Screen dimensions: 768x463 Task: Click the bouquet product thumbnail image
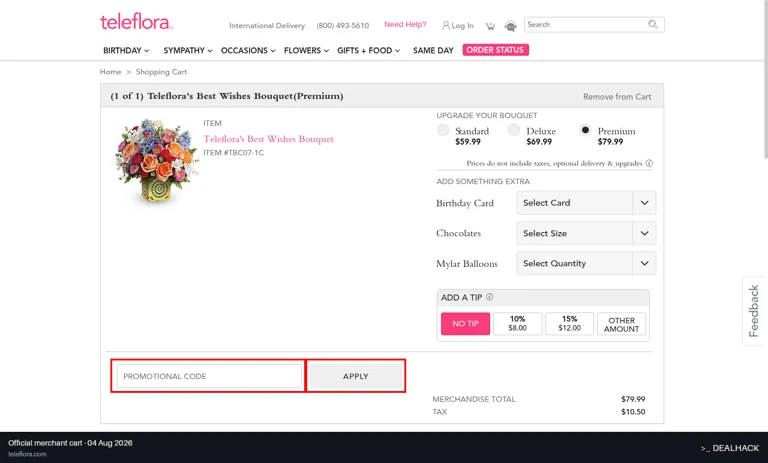pyautogui.click(x=157, y=161)
